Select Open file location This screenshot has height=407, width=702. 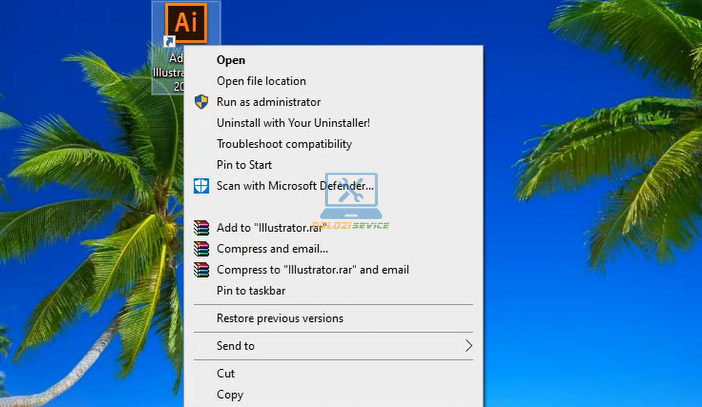pyautogui.click(x=261, y=81)
